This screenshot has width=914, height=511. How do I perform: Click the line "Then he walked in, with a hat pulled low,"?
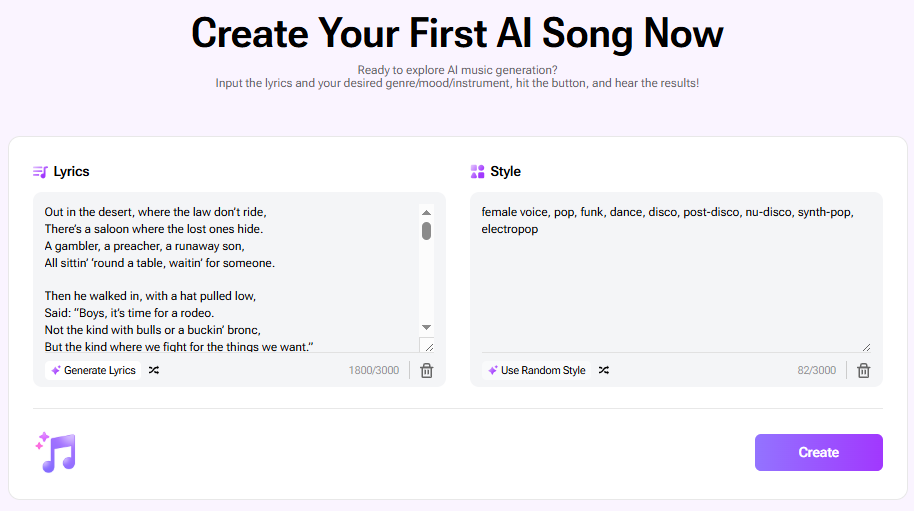[x=150, y=296]
